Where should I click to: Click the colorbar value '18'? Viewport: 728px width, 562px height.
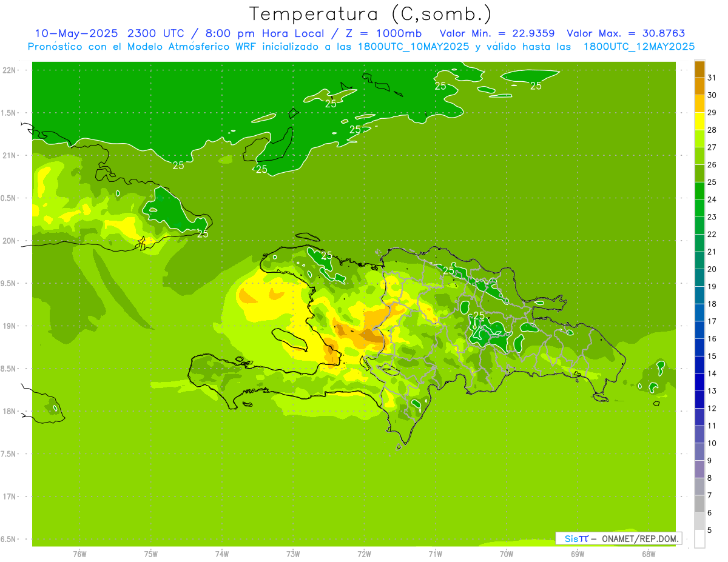click(712, 304)
